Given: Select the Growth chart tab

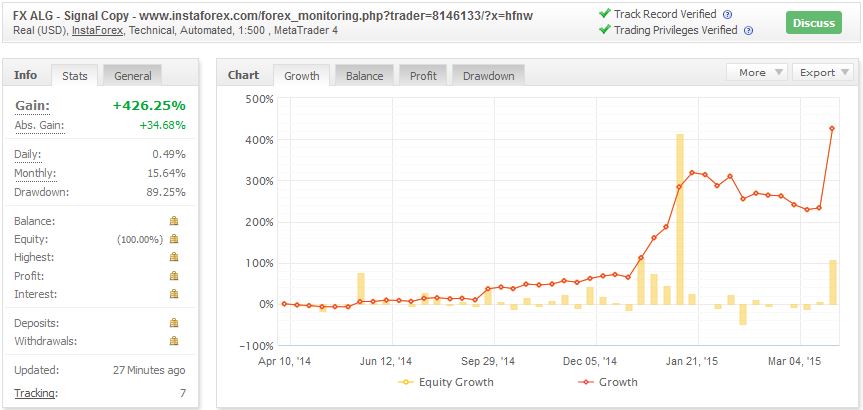Looking at the screenshot, I should [x=302, y=76].
